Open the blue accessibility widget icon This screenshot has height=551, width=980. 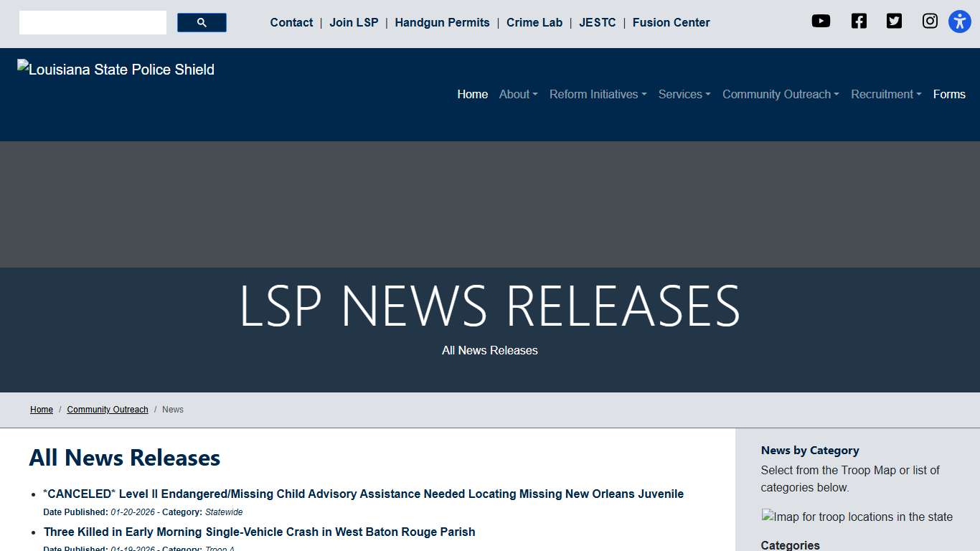(x=959, y=21)
